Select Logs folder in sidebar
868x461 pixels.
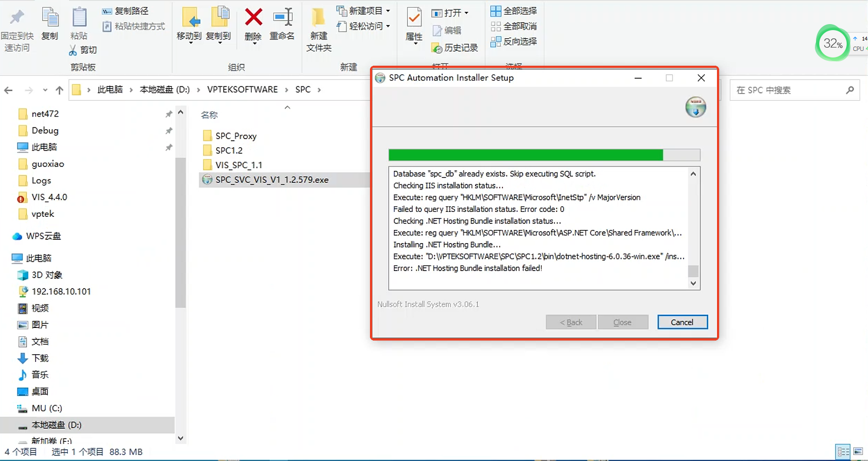[41, 180]
